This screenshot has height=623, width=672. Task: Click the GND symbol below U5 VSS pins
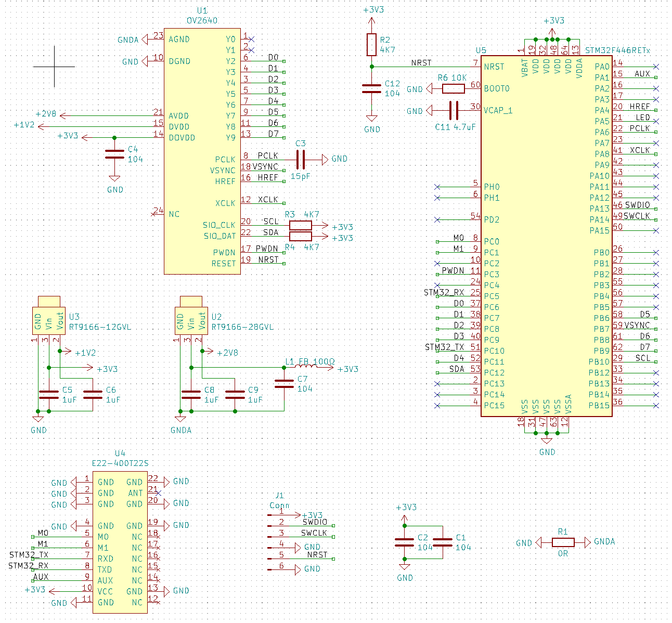547,446
